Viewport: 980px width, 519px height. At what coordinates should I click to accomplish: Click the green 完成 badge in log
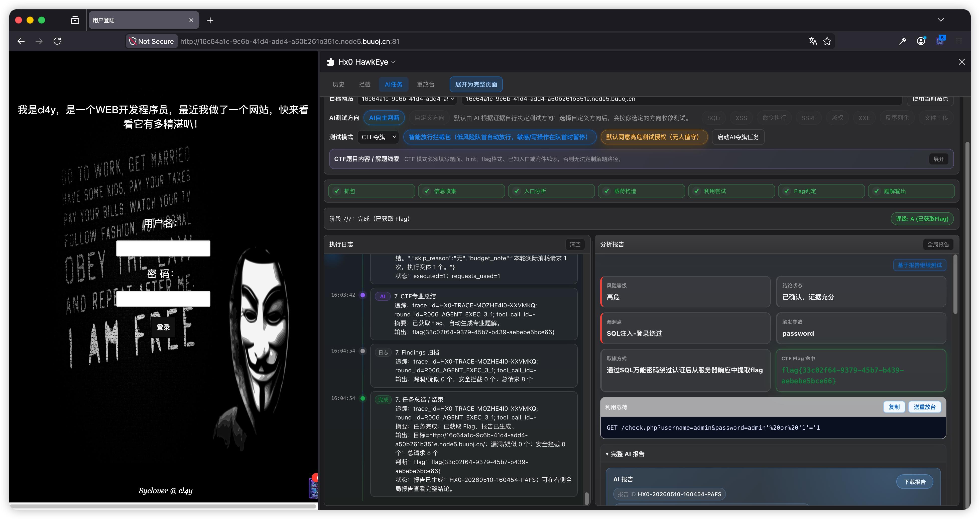pos(383,400)
